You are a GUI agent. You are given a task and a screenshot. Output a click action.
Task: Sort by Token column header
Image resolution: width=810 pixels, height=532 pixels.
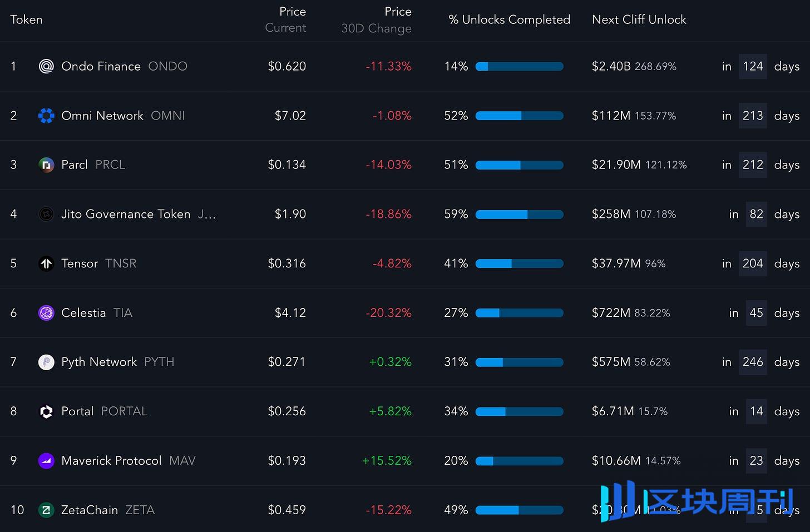[x=26, y=19]
